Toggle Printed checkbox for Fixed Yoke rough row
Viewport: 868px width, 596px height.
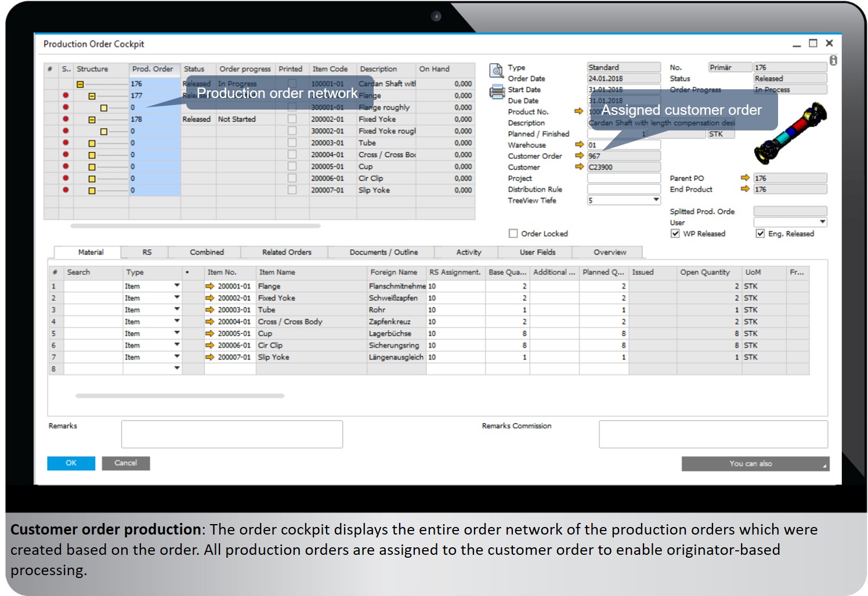[292, 131]
